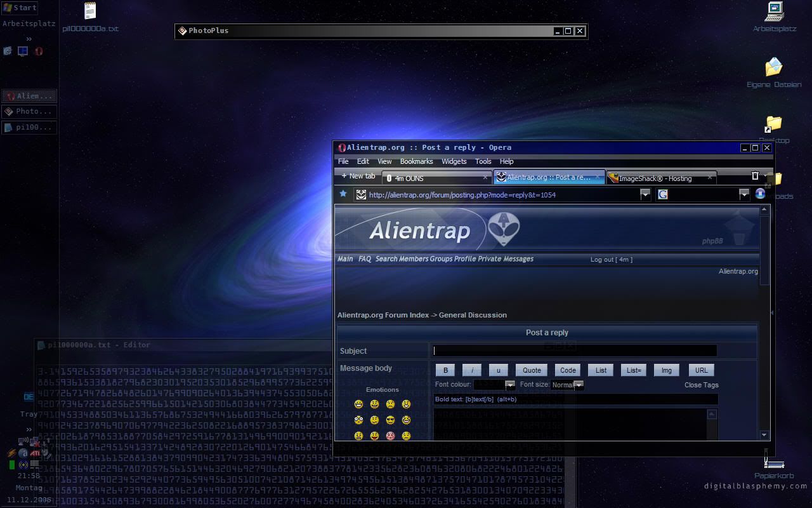Viewport: 812px width, 508px height.
Task: Click the show desktop quick launch icon
Action: tap(23, 51)
